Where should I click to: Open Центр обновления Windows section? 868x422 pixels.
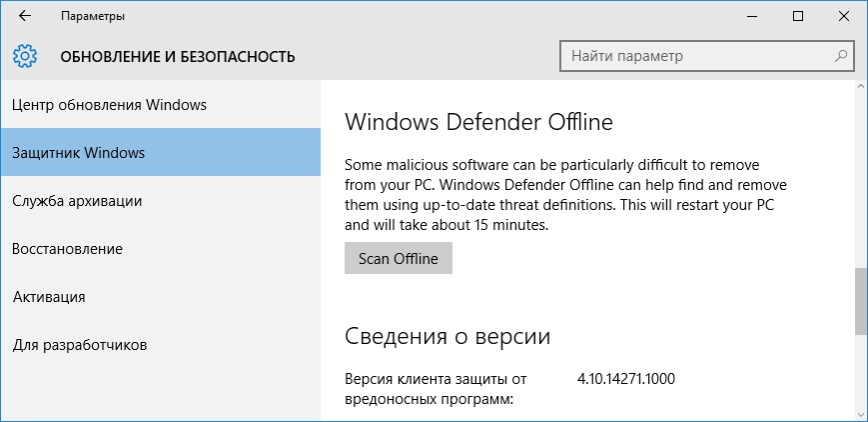(160, 104)
